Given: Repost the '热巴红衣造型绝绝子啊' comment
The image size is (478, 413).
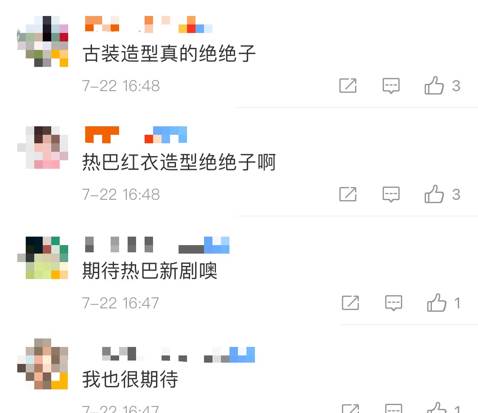Looking at the screenshot, I should (x=348, y=194).
